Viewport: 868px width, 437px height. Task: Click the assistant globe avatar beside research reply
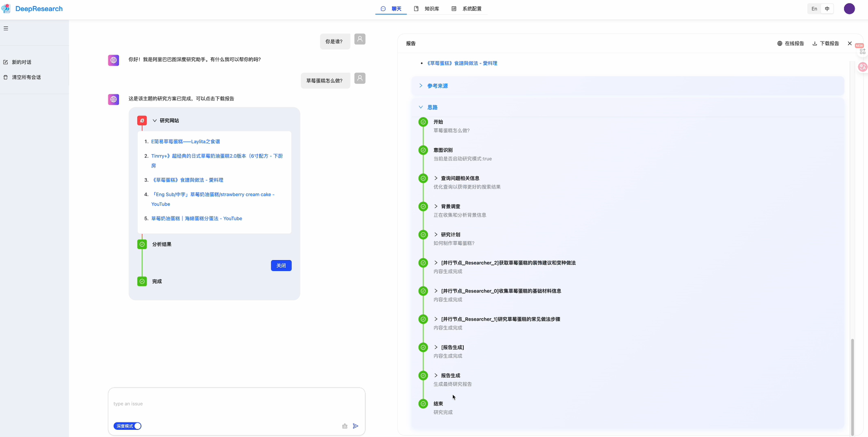(x=114, y=99)
